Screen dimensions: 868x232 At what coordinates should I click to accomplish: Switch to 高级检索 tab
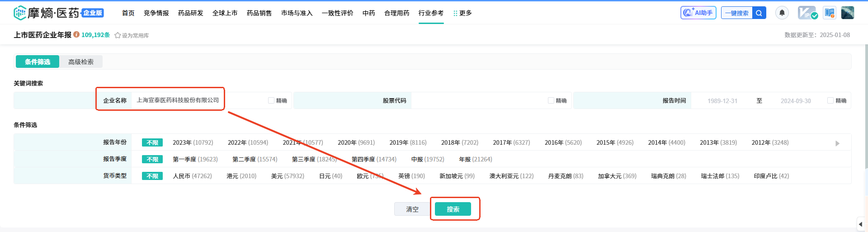tap(81, 62)
